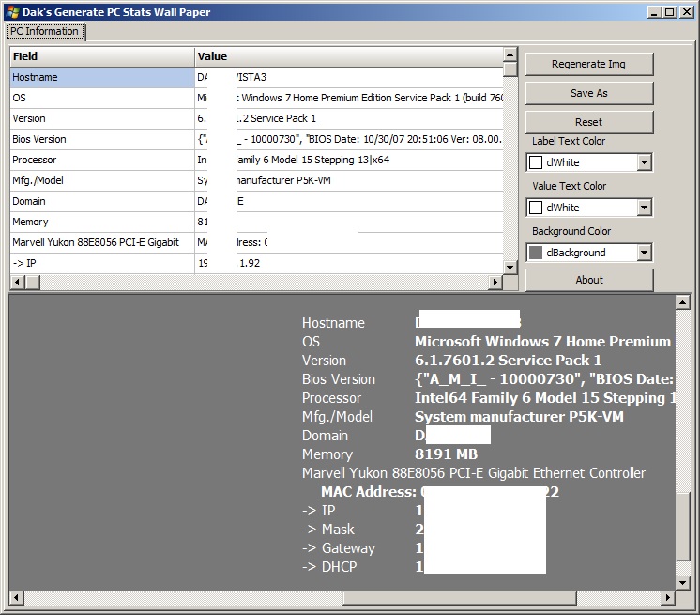This screenshot has height=615, width=700.
Task: Select the PC Information tab
Action: pos(45,32)
